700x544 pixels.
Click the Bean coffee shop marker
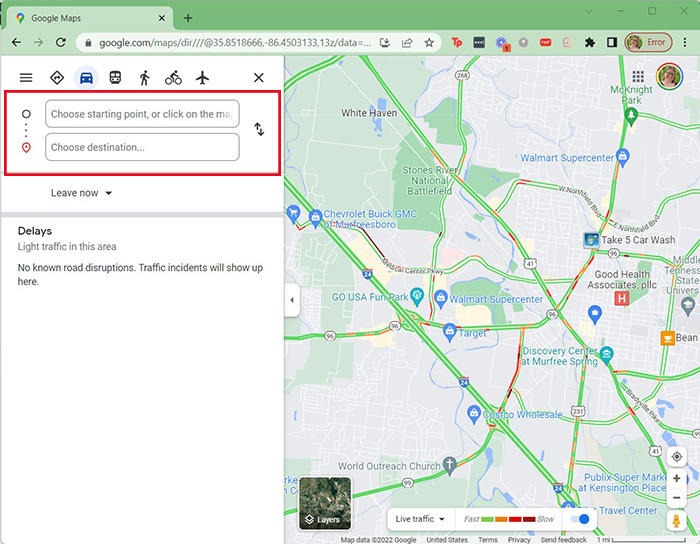667,338
